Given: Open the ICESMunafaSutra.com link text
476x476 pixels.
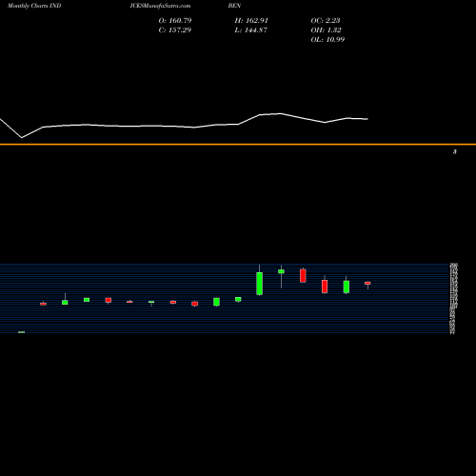Looking at the screenshot, I should coord(160,6).
